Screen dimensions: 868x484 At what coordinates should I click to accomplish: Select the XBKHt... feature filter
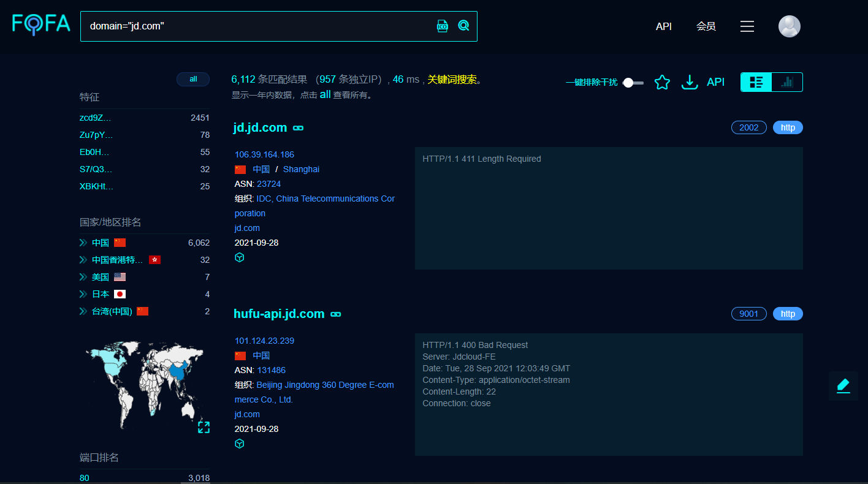(x=97, y=186)
